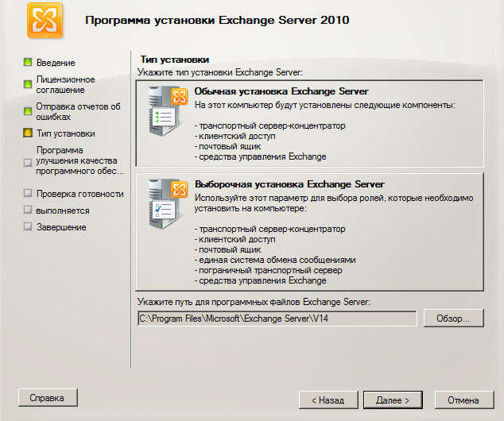Click gray indicator next to Завершение

[28, 226]
